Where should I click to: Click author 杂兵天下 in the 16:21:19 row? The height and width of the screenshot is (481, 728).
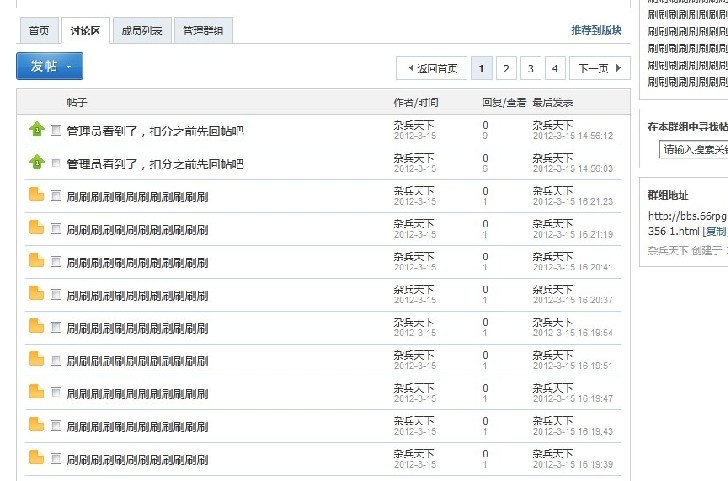[414, 224]
